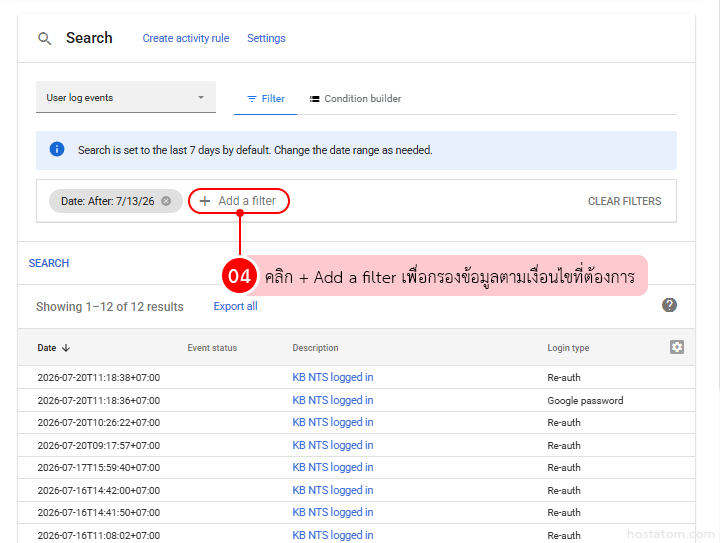
Task: Click the Login type column header
Action: click(x=568, y=348)
